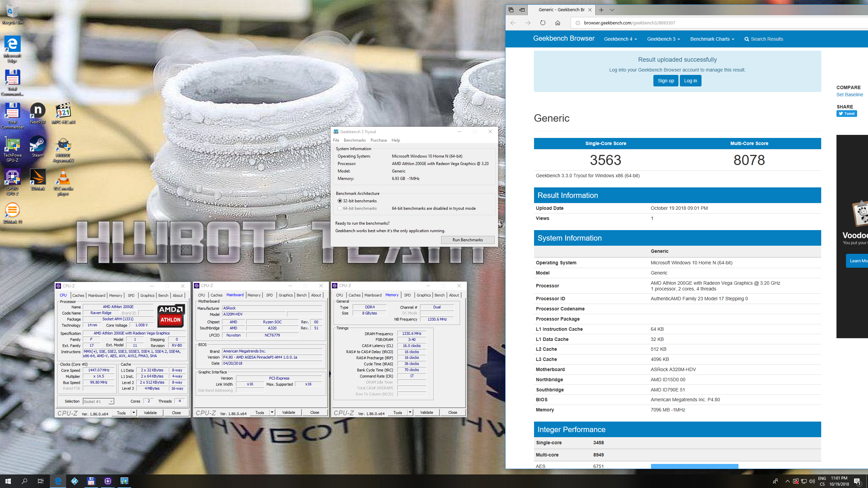Open Tools dropdown arrow in Mainboard window
The image size is (868, 488).
pyautogui.click(x=272, y=412)
